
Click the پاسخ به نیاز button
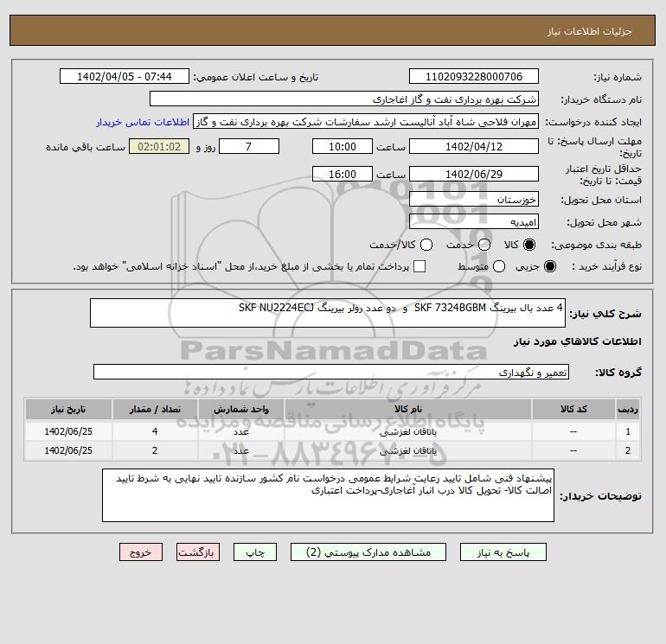503,552
